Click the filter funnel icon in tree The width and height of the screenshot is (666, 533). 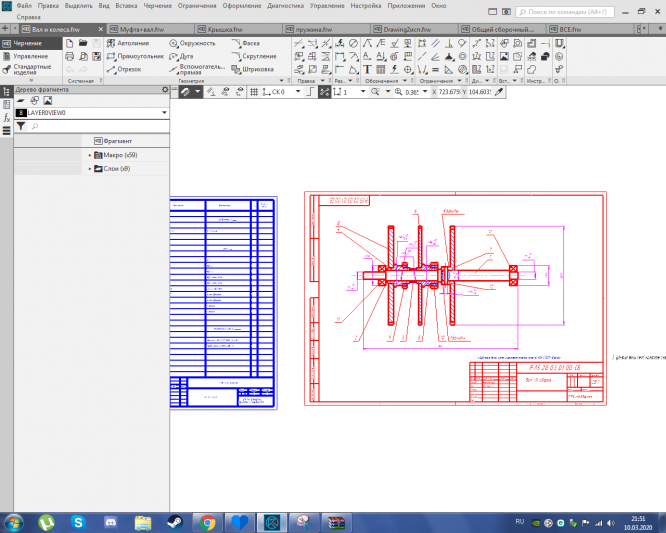pyautogui.click(x=20, y=127)
